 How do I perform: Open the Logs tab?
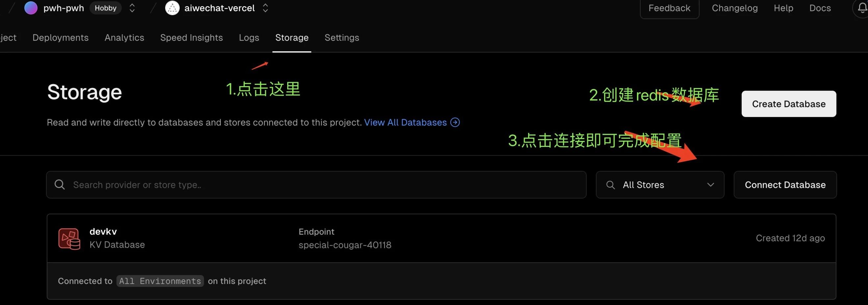point(249,37)
